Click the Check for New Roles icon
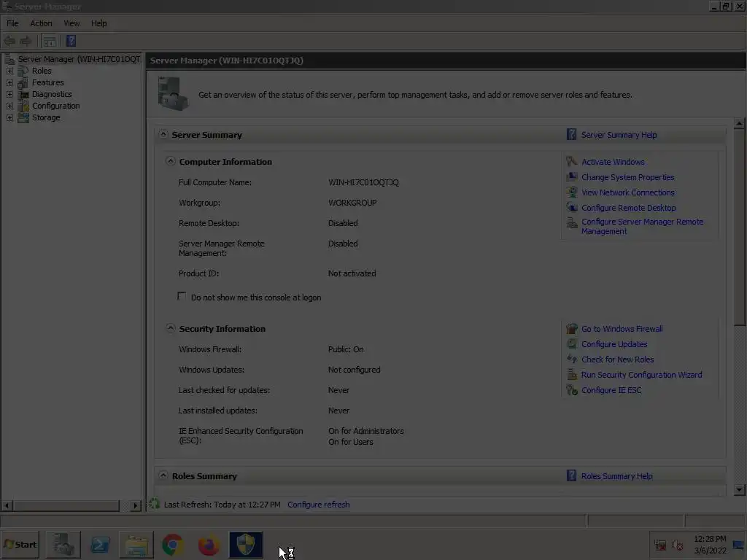Screen dimensions: 747x560 click(571, 359)
